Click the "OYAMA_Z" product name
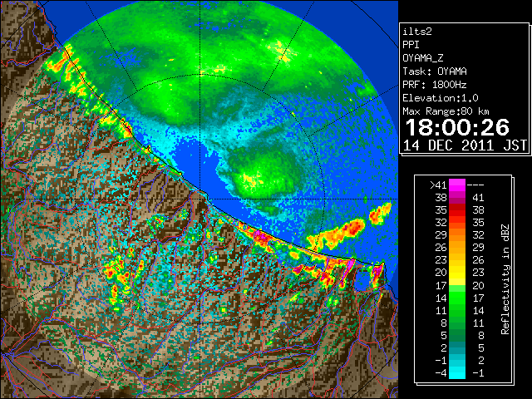Viewport: 532px width, 399px height. pyautogui.click(x=423, y=58)
